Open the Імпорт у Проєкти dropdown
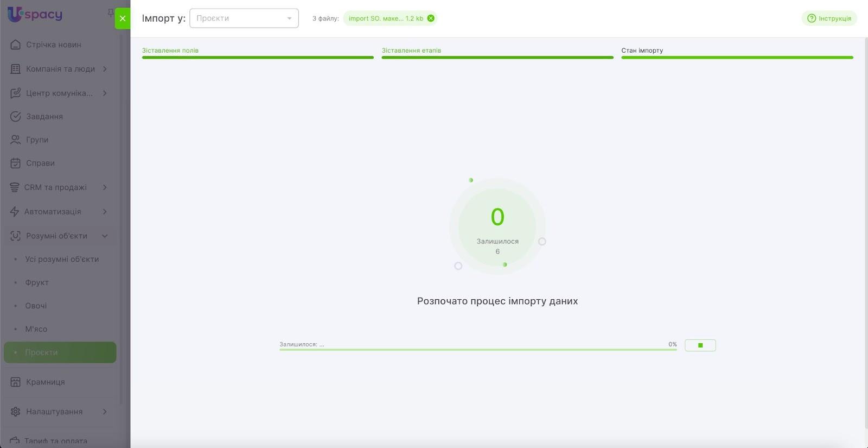The height and width of the screenshot is (448, 868). pos(244,18)
